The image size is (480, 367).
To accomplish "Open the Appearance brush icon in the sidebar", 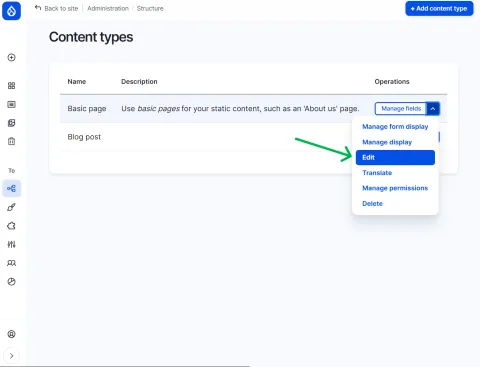I will pyautogui.click(x=11, y=207).
